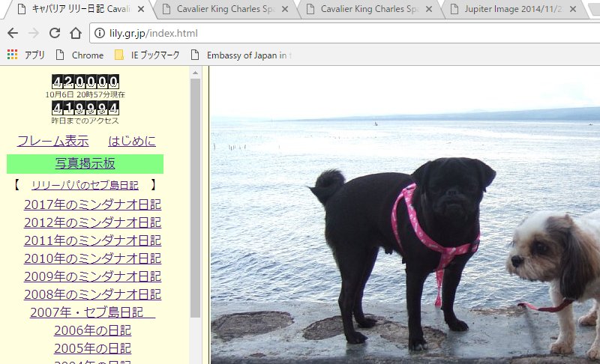This screenshot has height=364, width=600.
Task: Click the sidebar scrollbar up arrow
Action: [x=195, y=73]
